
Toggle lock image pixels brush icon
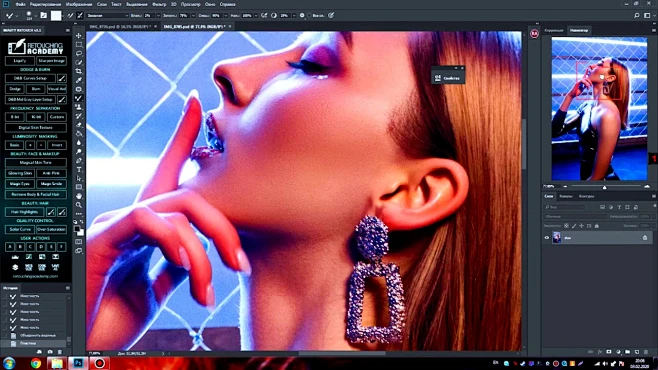pyautogui.click(x=574, y=226)
